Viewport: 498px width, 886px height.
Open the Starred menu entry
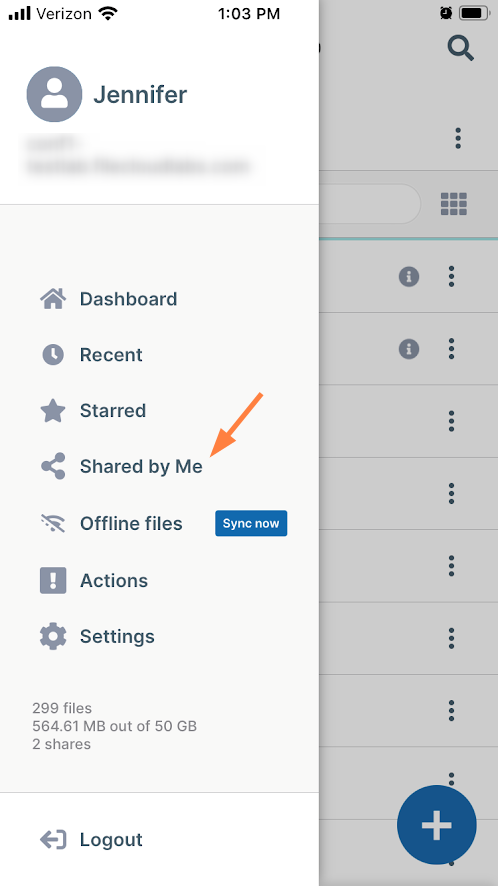pos(113,410)
